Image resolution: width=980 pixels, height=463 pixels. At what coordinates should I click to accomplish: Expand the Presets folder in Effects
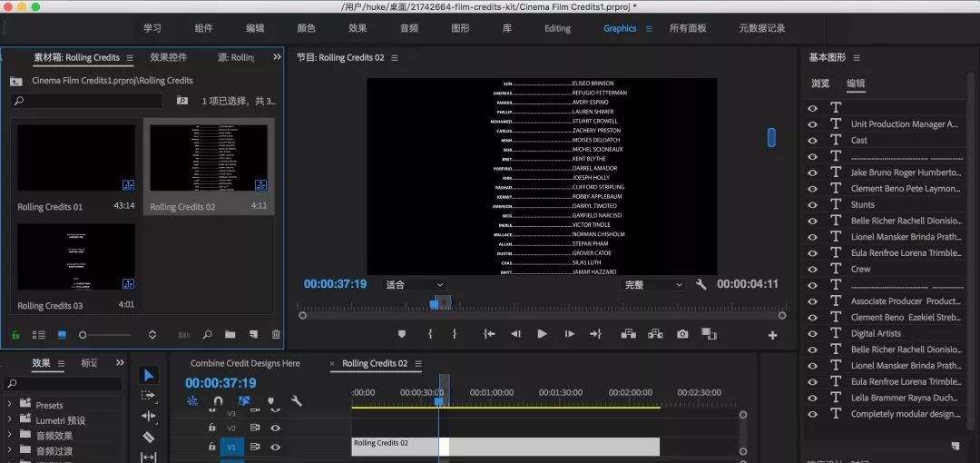[x=9, y=405]
